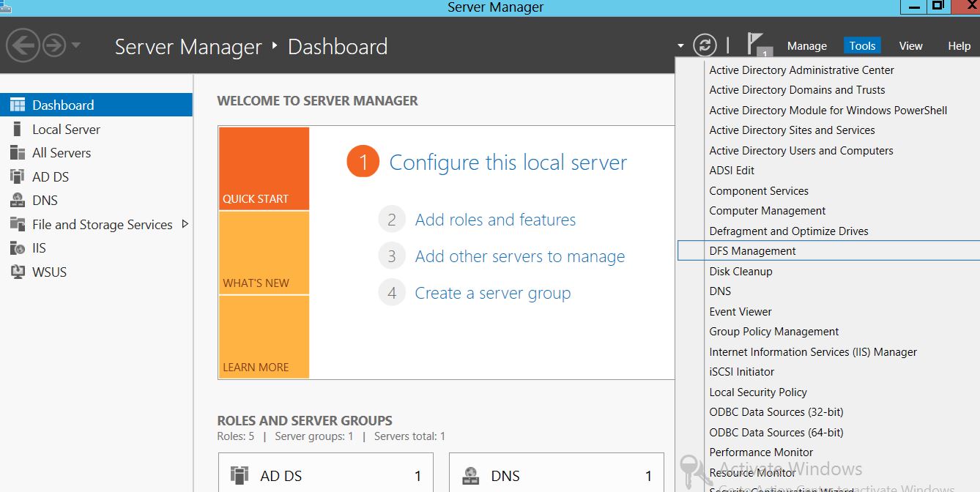Click the refresh dashboard icon
The image size is (980, 492).
click(x=705, y=45)
